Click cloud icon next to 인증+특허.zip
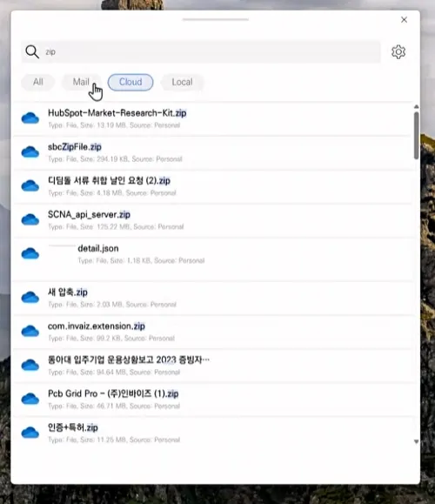 [30, 433]
